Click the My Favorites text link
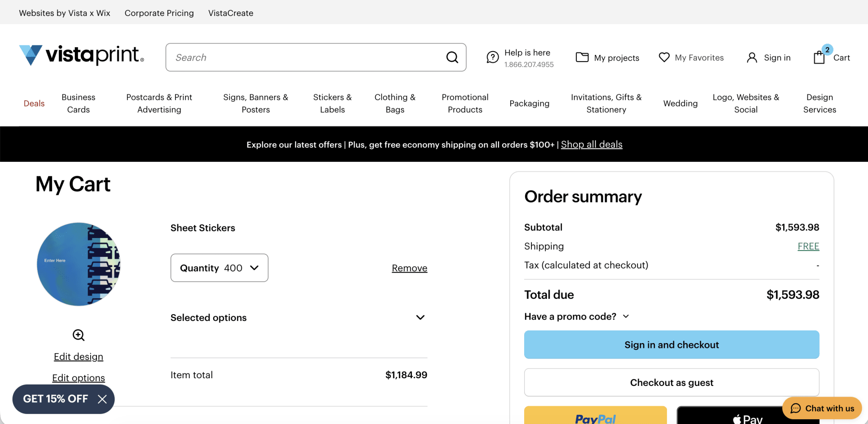The image size is (868, 424). (x=699, y=57)
